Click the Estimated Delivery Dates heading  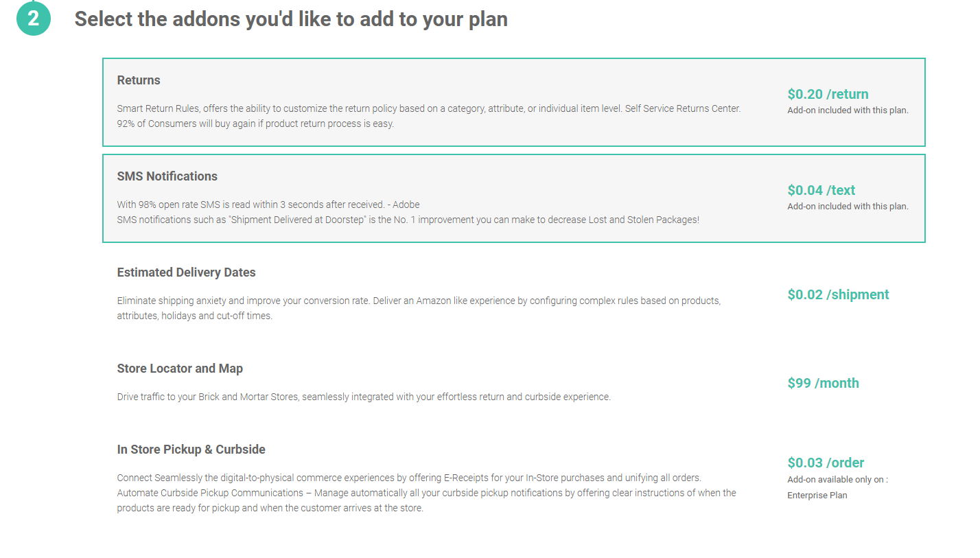click(187, 272)
